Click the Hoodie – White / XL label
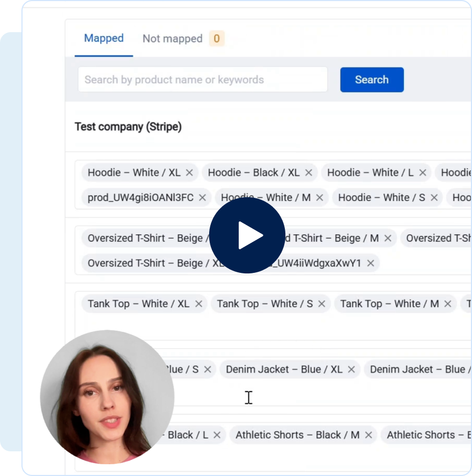472x476 pixels. tap(134, 173)
